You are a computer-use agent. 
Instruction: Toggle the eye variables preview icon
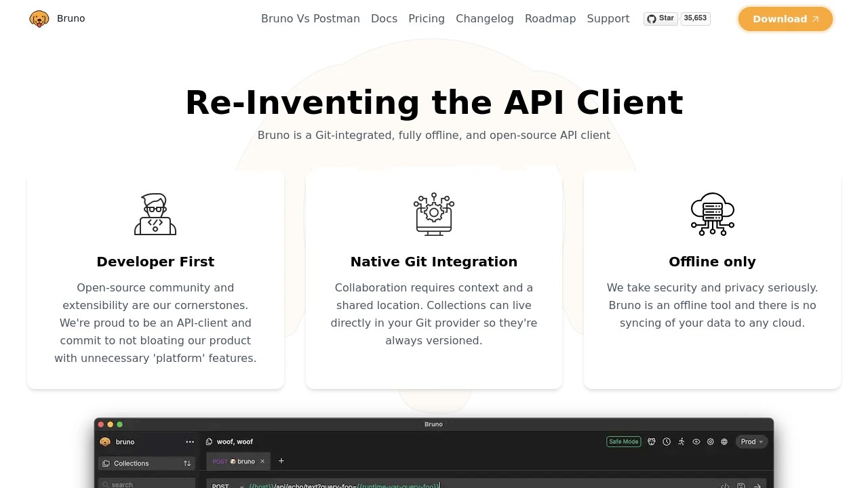(x=696, y=441)
